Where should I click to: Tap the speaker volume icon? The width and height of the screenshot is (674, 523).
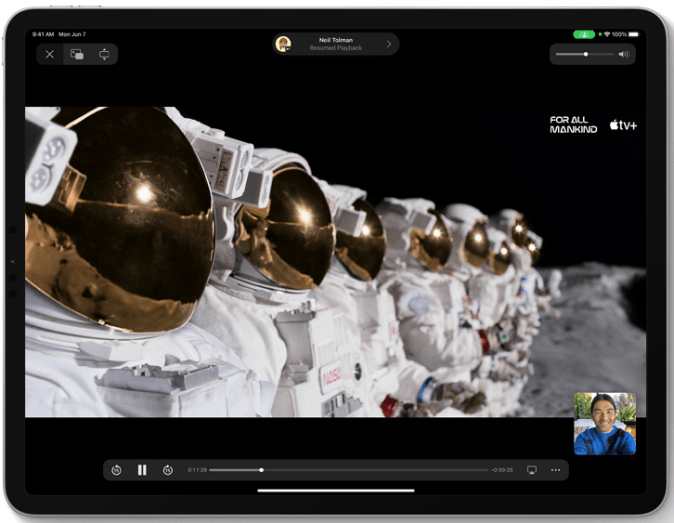(623, 54)
